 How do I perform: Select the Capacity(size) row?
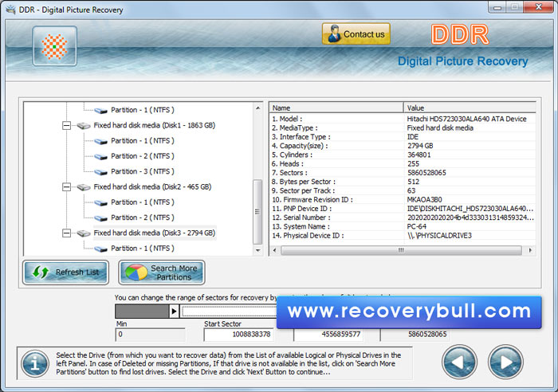pos(403,146)
